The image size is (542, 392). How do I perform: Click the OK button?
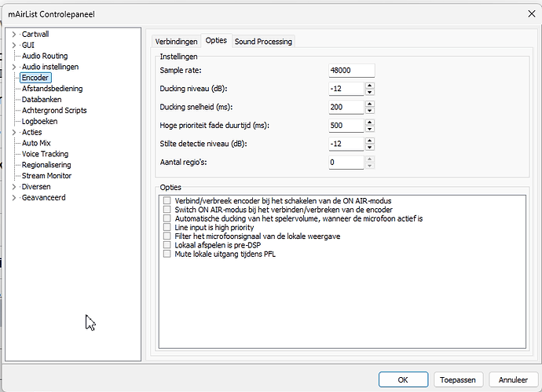click(x=403, y=379)
